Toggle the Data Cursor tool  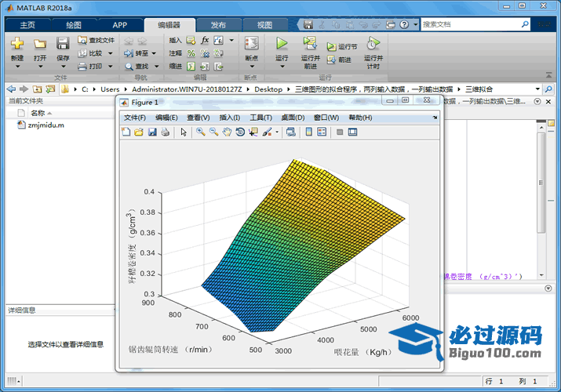coord(253,132)
